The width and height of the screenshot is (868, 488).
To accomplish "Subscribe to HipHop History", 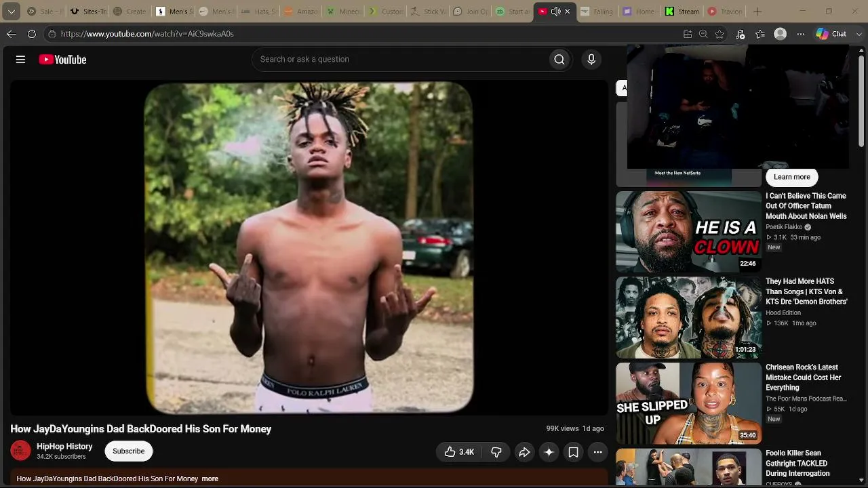I will coord(128,451).
